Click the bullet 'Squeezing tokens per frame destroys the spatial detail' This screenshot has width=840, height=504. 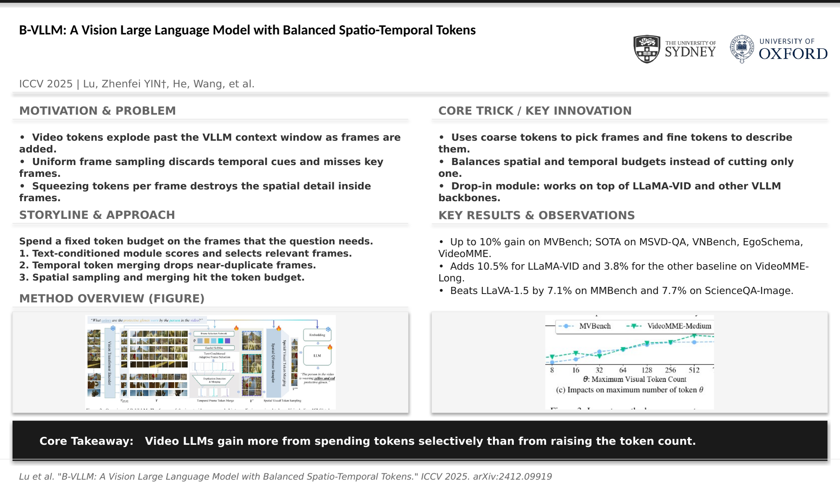click(195, 192)
